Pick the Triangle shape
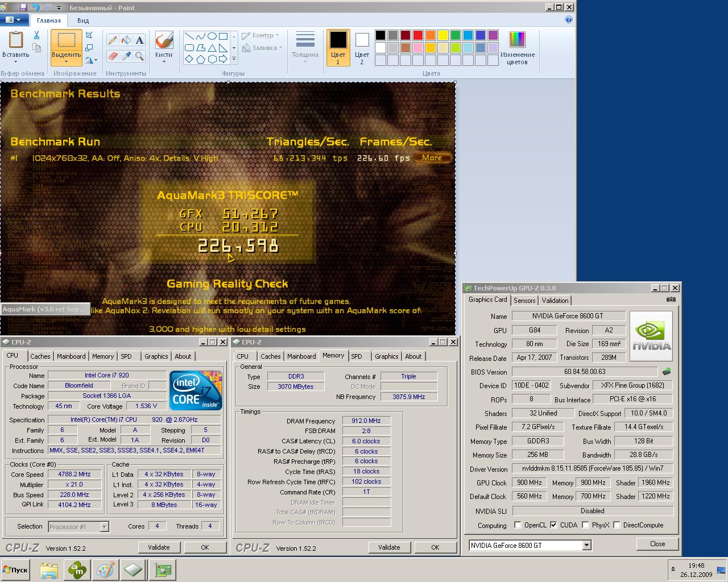 click(x=212, y=48)
